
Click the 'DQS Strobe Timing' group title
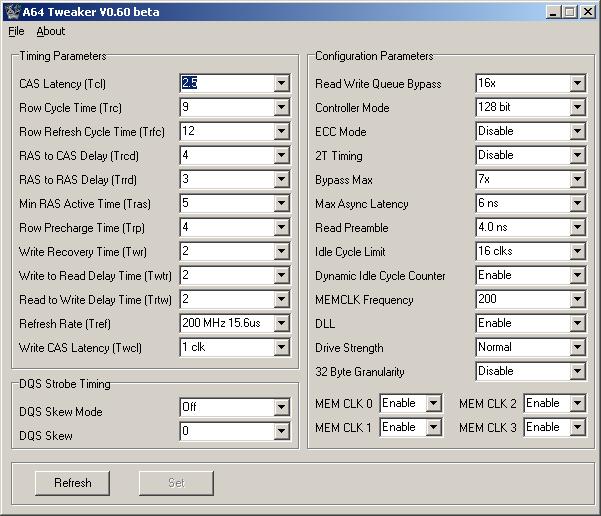[65, 384]
